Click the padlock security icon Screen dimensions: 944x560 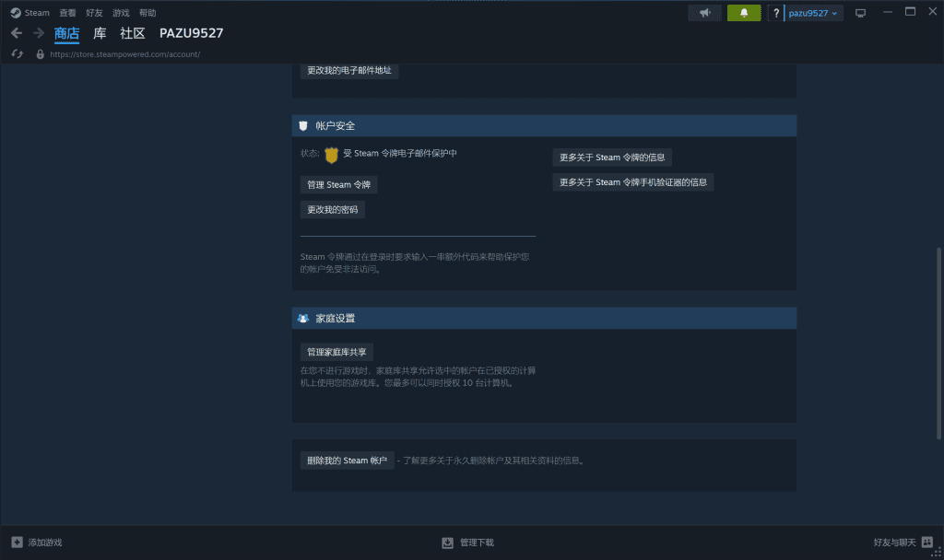point(41,54)
